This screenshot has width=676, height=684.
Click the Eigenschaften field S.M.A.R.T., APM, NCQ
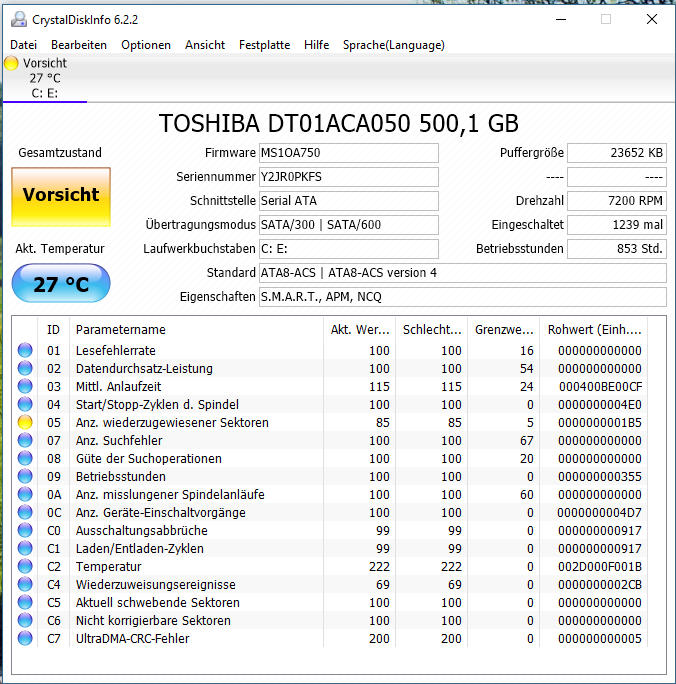pyautogui.click(x=463, y=297)
